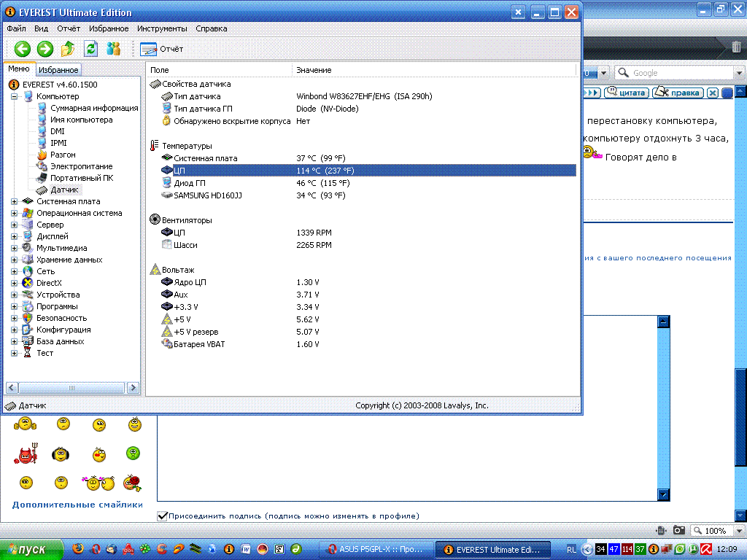Click the tree panel horizontal scrollbar right arrow
747x560 pixels.
coord(133,388)
